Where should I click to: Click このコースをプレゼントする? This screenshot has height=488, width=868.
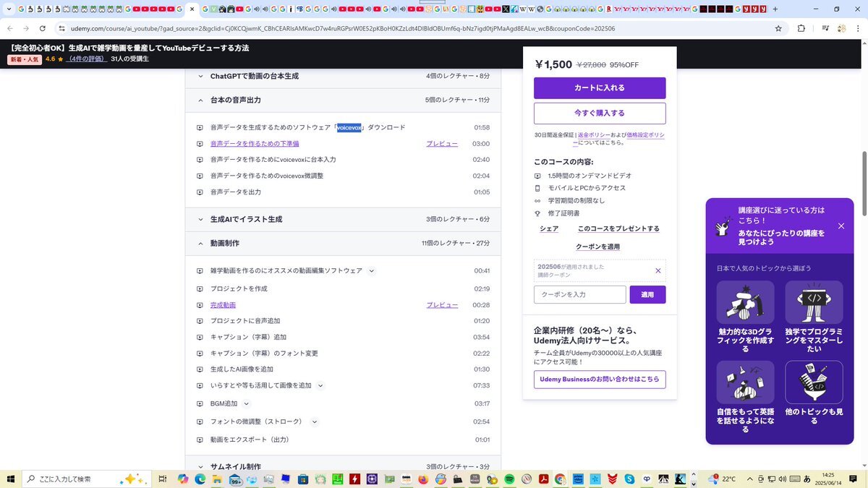coord(618,229)
